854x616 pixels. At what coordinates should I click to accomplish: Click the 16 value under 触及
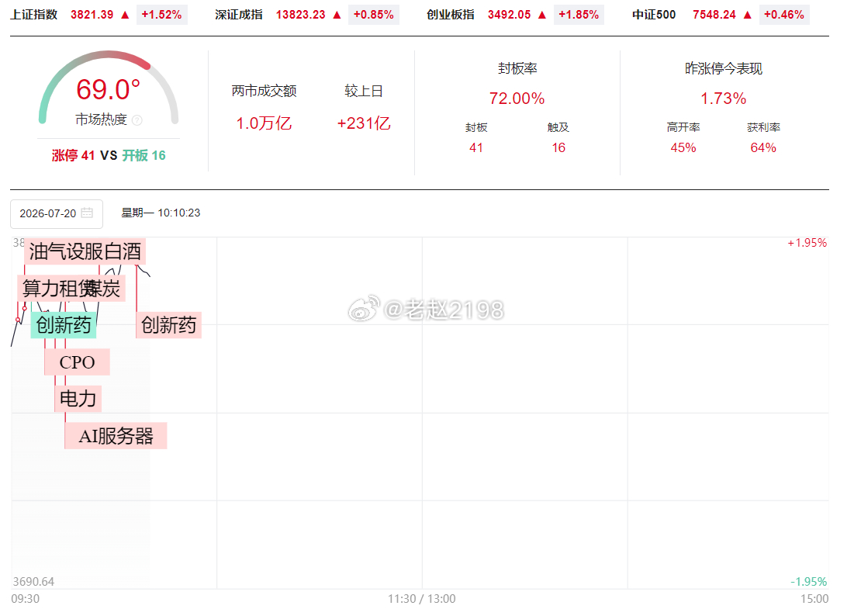[558, 147]
